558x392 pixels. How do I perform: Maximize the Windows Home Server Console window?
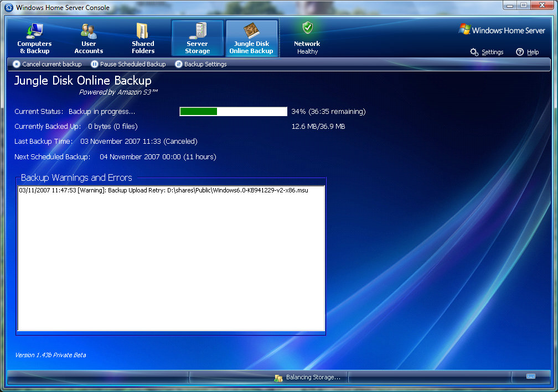524,6
